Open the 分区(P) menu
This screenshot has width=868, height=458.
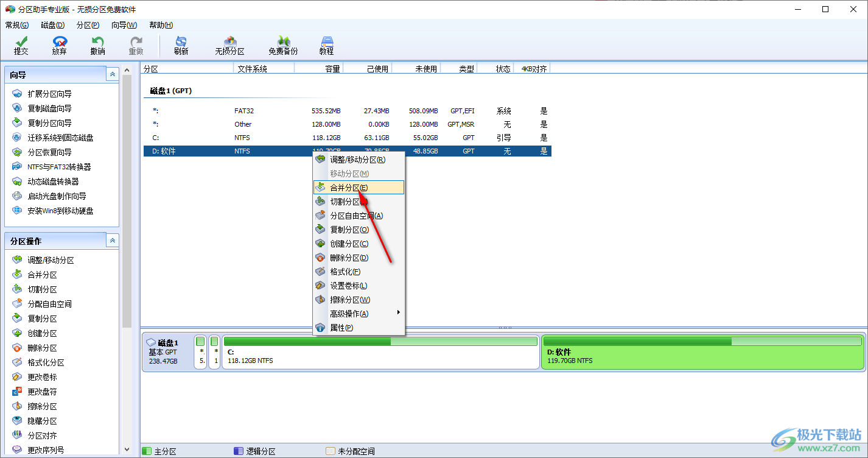[x=88, y=25]
